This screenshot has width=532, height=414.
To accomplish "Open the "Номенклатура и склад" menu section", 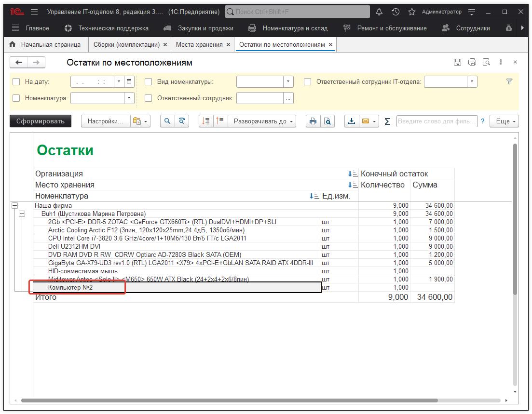I will click(294, 28).
